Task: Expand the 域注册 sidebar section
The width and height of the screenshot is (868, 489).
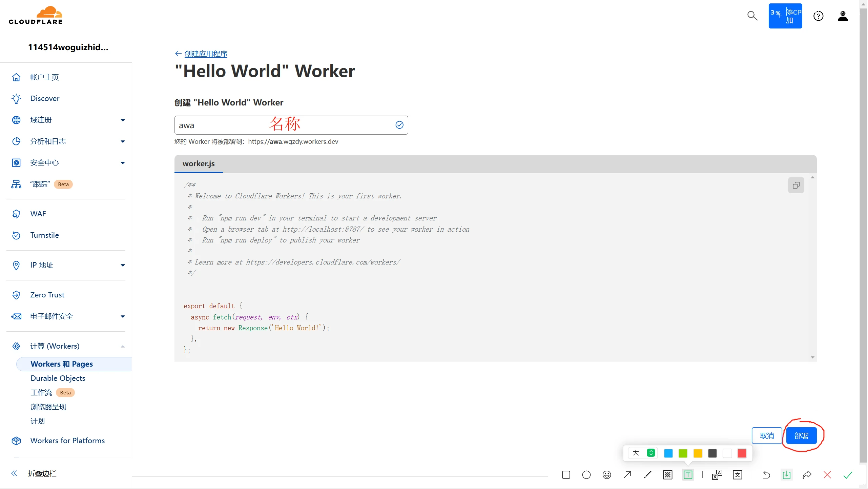Action: pos(123,120)
